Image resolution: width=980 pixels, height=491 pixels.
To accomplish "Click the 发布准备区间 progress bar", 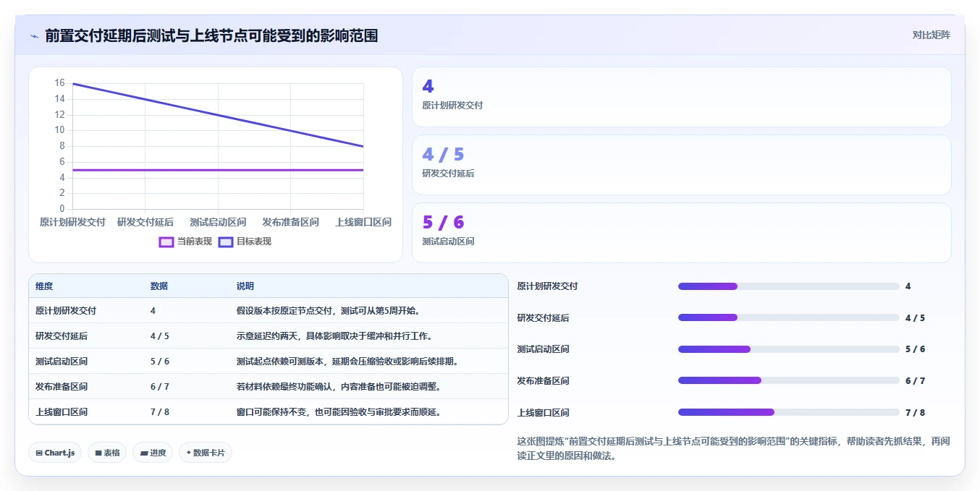I will (x=788, y=380).
